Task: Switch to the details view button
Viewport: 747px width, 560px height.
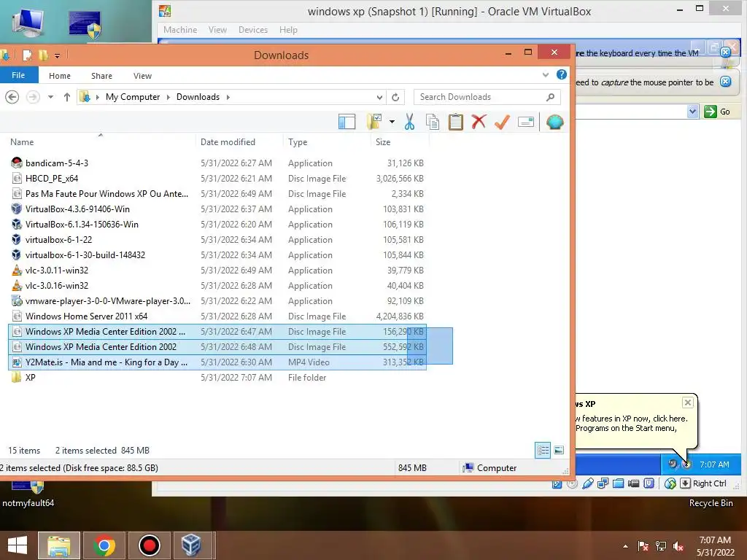Action: (543, 450)
